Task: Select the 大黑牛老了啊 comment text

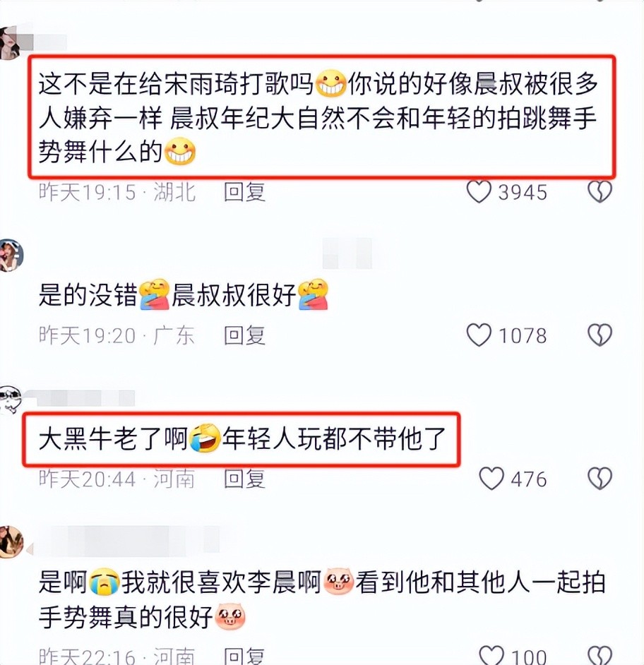Action: [241, 439]
